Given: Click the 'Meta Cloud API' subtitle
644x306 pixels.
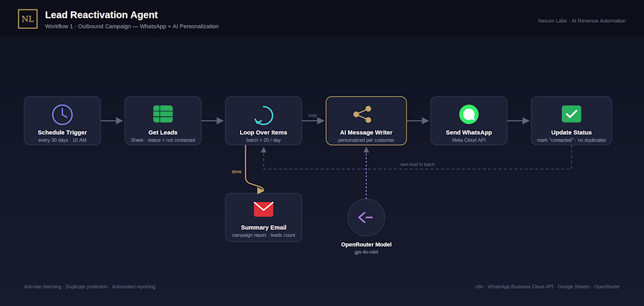Looking at the screenshot, I should 468,140.
